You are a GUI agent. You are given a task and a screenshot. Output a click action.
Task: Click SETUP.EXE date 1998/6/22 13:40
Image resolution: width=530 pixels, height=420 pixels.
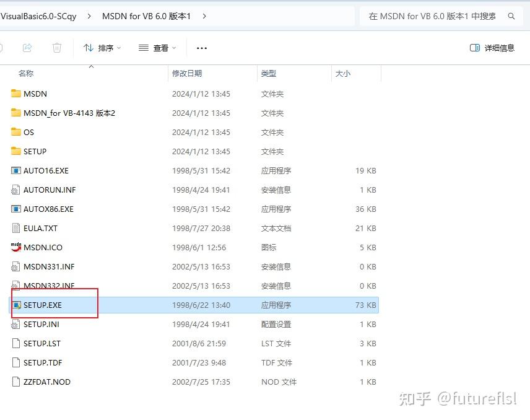201,305
